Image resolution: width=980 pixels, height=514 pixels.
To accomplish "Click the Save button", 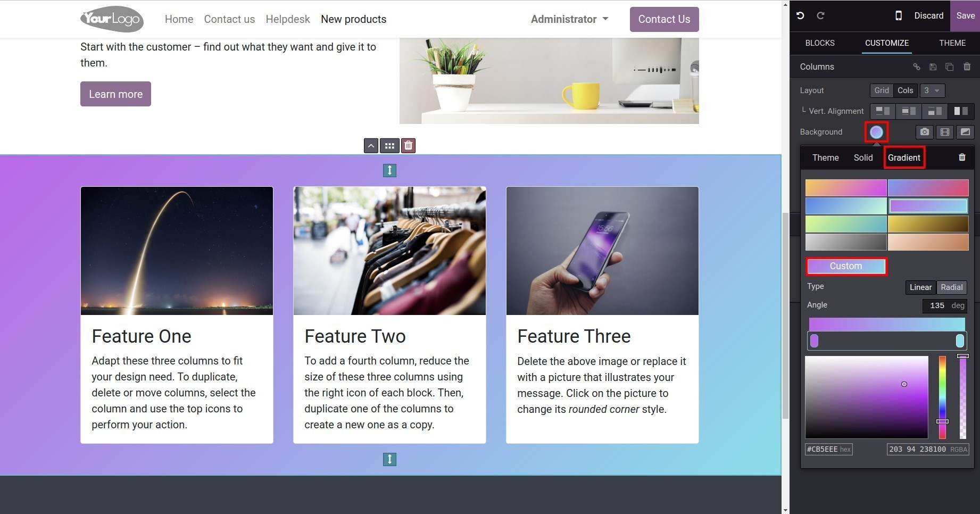I will pos(965,15).
